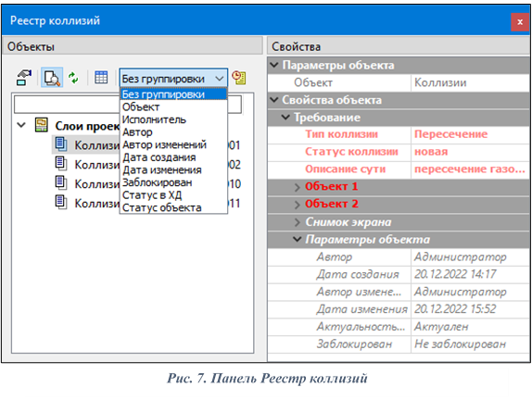Image resolution: width=532 pixels, height=400 pixels.
Task: Choose Дата изменения grouping option
Action: pos(173,169)
